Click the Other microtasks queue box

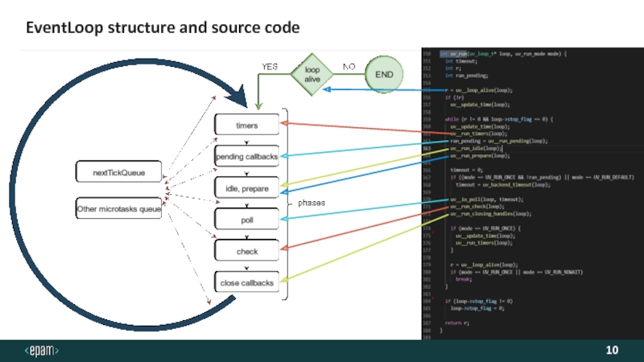[118, 209]
